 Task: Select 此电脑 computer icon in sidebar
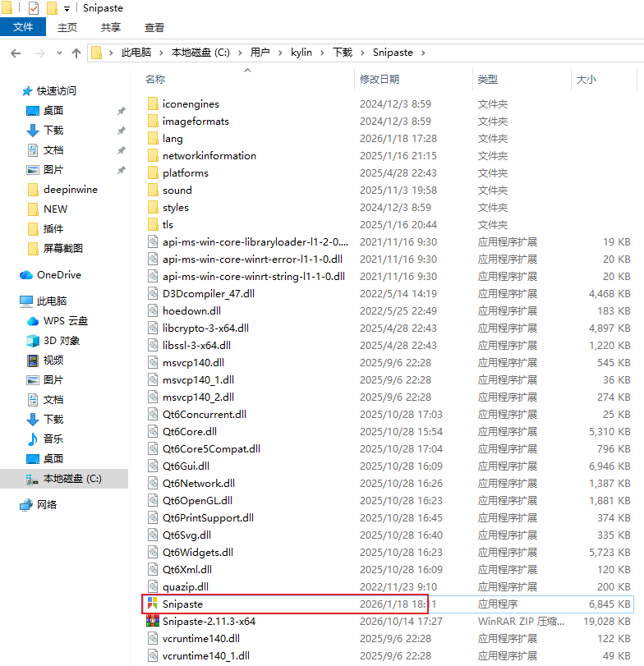click(x=26, y=301)
